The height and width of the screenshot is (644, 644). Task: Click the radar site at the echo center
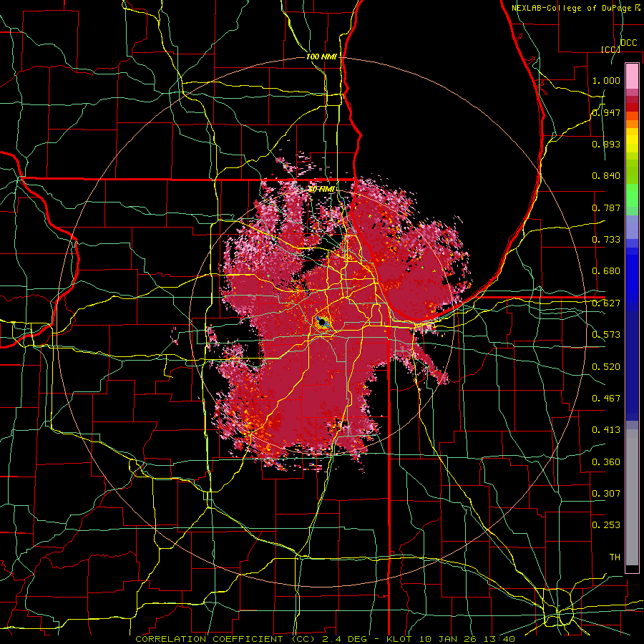click(x=321, y=321)
